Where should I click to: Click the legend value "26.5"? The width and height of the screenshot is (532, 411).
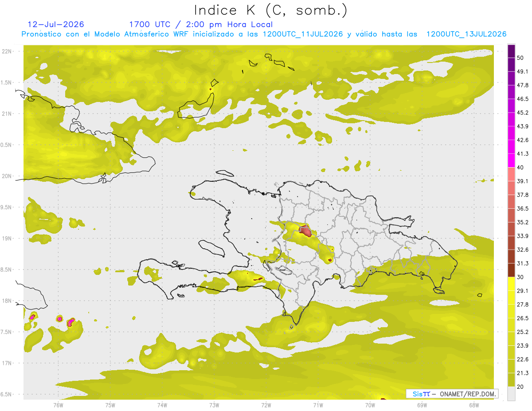[523, 318]
